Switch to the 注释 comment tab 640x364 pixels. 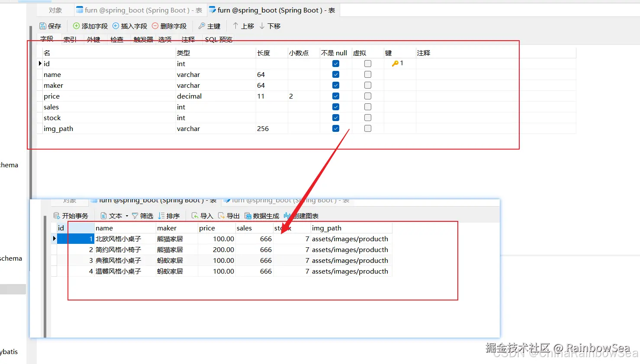(188, 39)
